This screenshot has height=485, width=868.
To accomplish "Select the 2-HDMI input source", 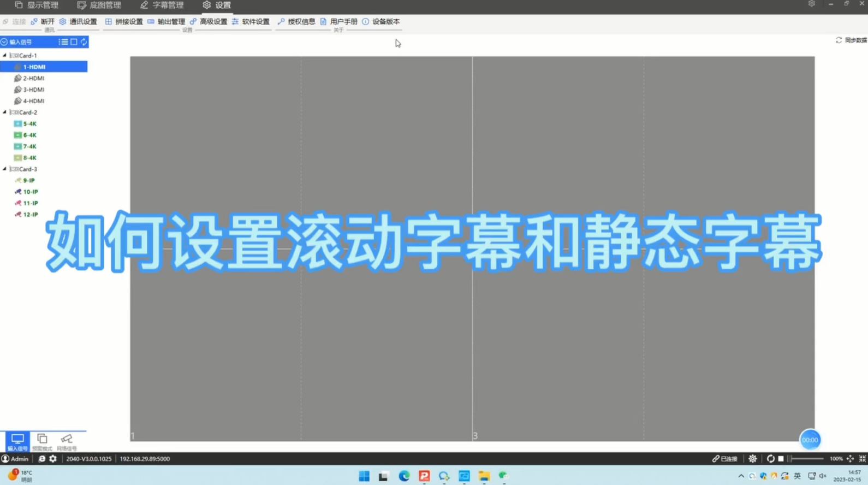I will [x=29, y=78].
